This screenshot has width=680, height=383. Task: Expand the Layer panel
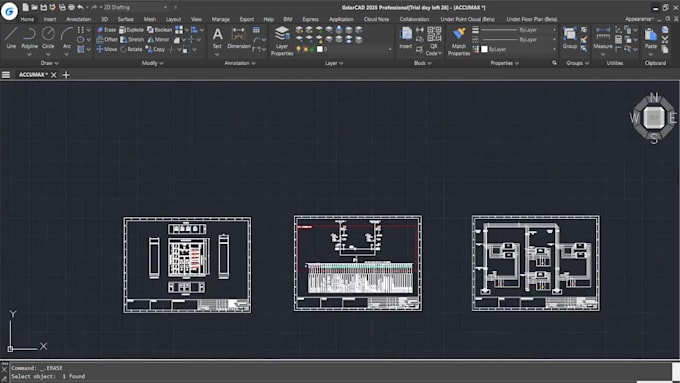pyautogui.click(x=334, y=63)
